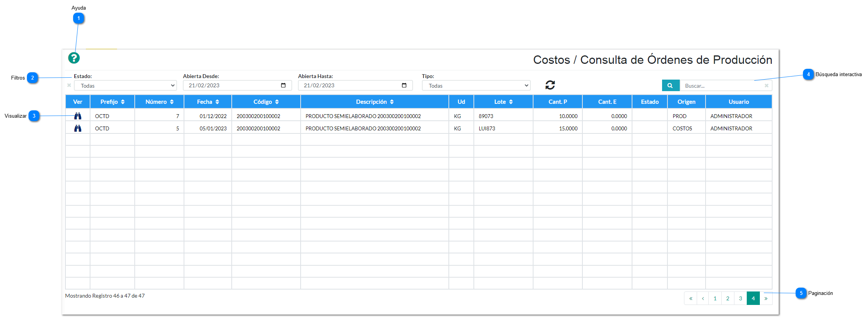This screenshot has height=318, width=868.
Task: Clear the Buscar search box x icon
Action: coord(766,85)
